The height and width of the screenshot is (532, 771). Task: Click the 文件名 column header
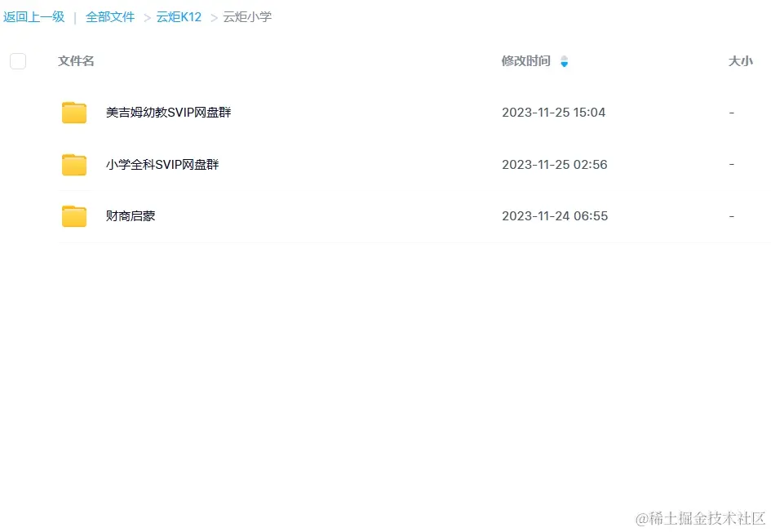(76, 61)
